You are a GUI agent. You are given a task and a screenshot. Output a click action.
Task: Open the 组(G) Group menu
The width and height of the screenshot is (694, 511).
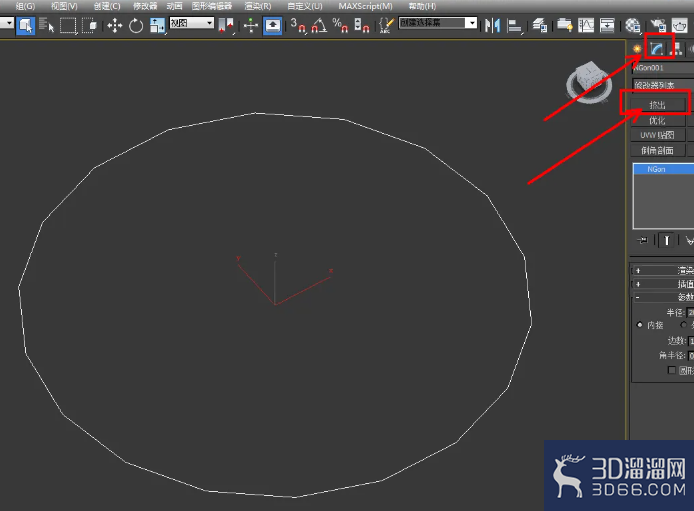25,6
